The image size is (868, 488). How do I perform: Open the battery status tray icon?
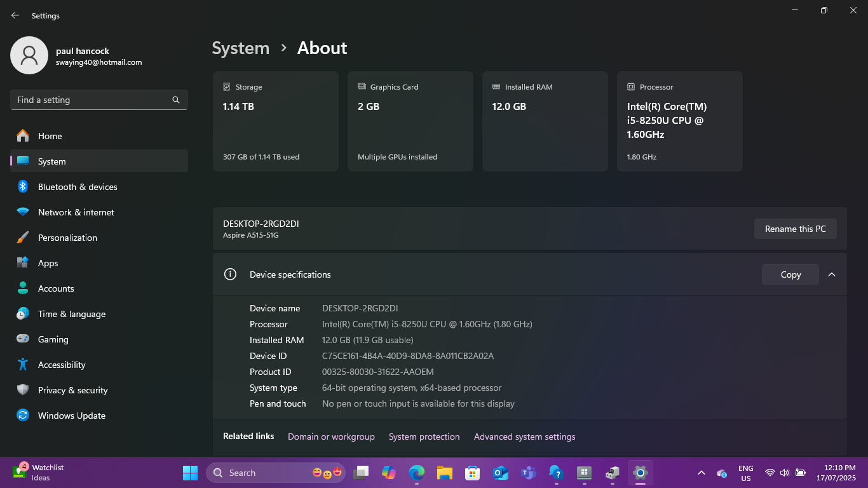pos(801,473)
